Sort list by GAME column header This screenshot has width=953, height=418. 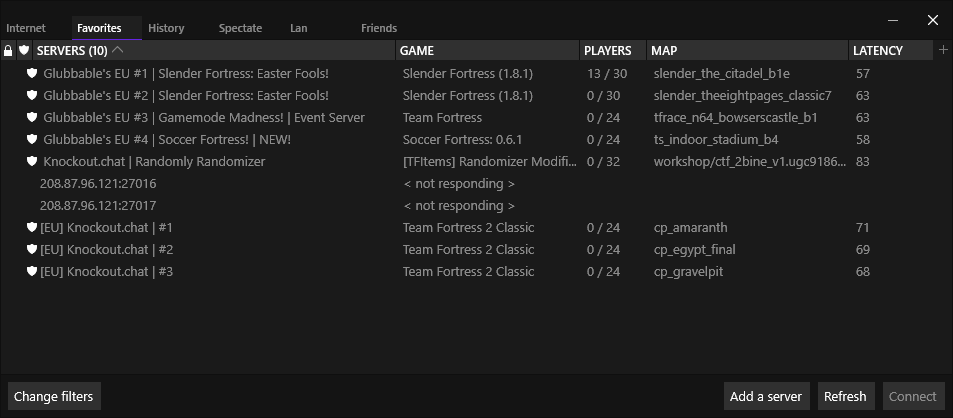(x=487, y=50)
